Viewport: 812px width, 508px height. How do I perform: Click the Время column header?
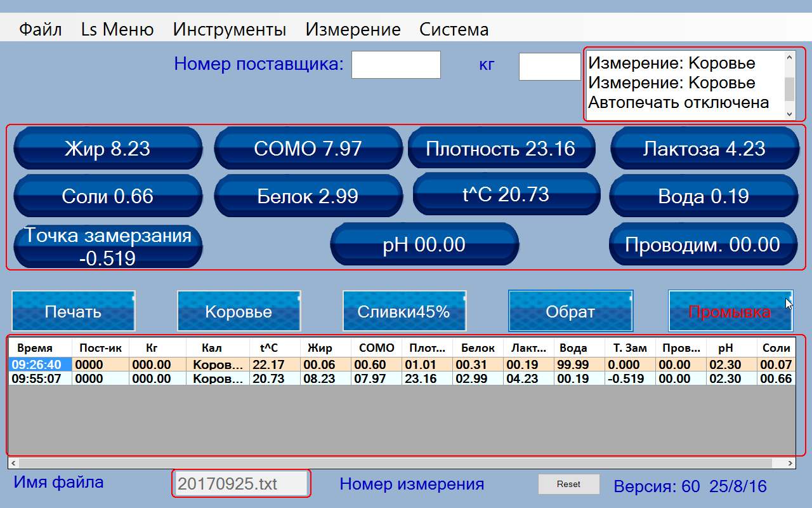point(35,348)
